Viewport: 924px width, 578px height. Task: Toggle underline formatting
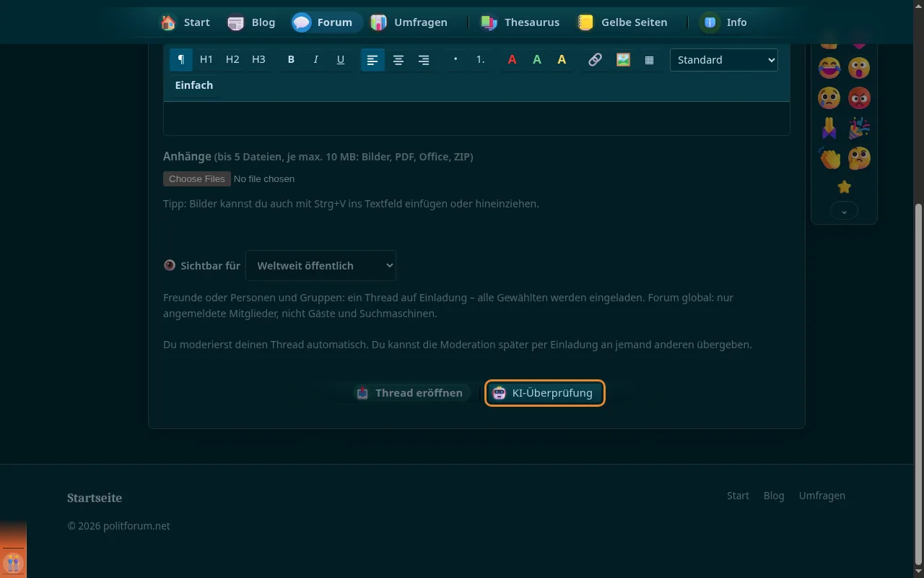click(341, 60)
